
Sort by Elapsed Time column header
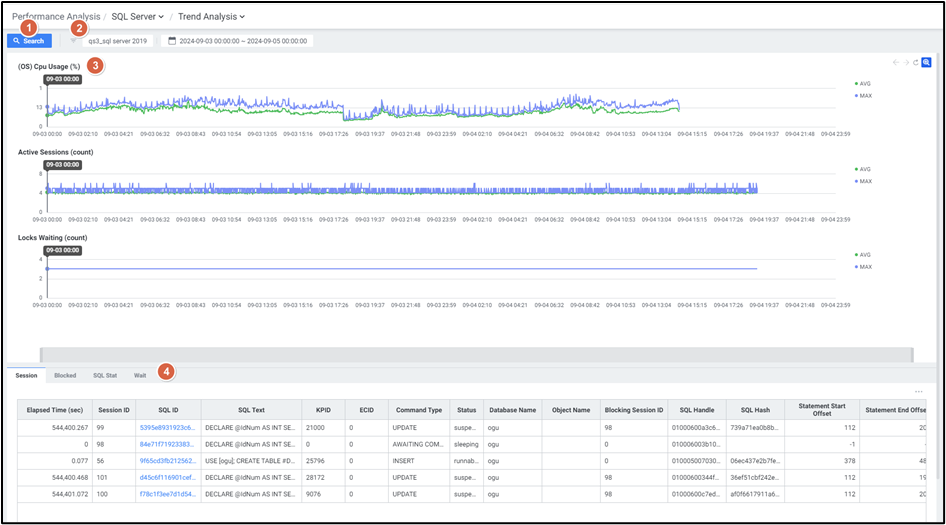pyautogui.click(x=55, y=408)
